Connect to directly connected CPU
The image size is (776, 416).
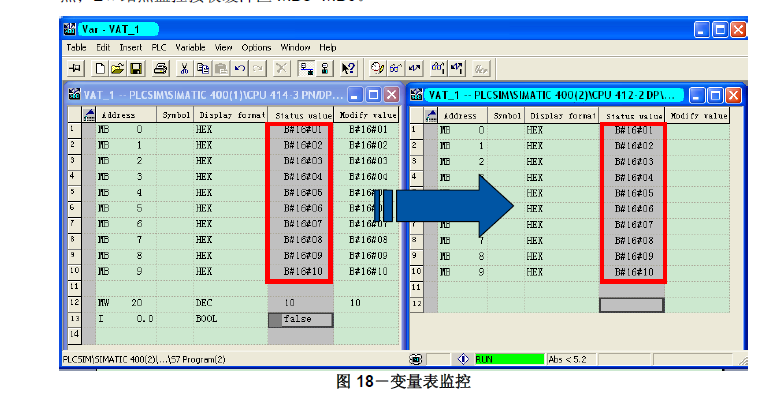325,68
